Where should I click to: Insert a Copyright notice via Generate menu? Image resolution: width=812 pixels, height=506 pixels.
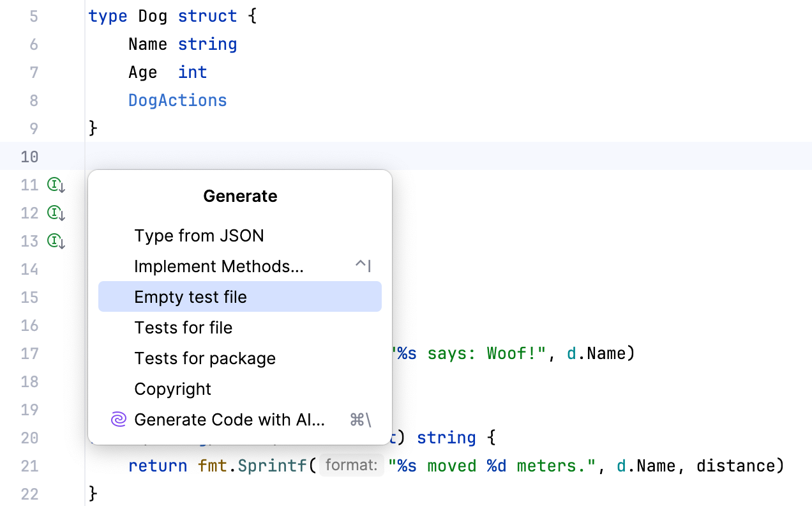172,388
